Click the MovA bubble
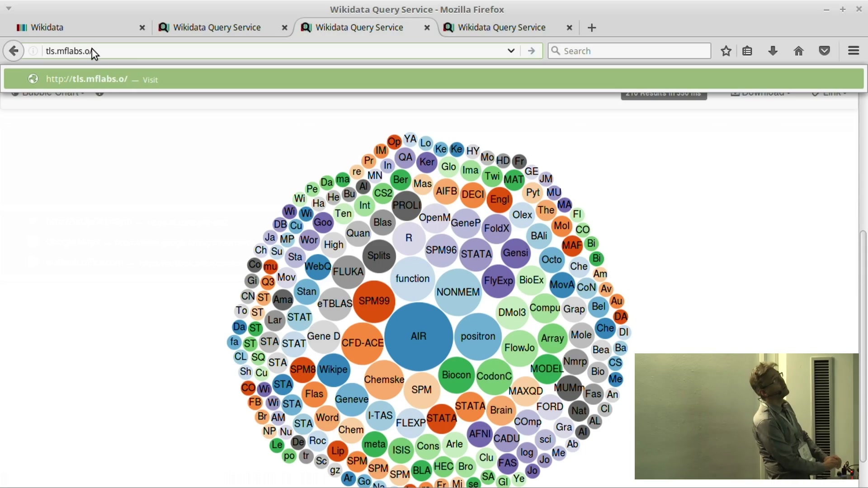The height and width of the screenshot is (488, 868). [562, 285]
